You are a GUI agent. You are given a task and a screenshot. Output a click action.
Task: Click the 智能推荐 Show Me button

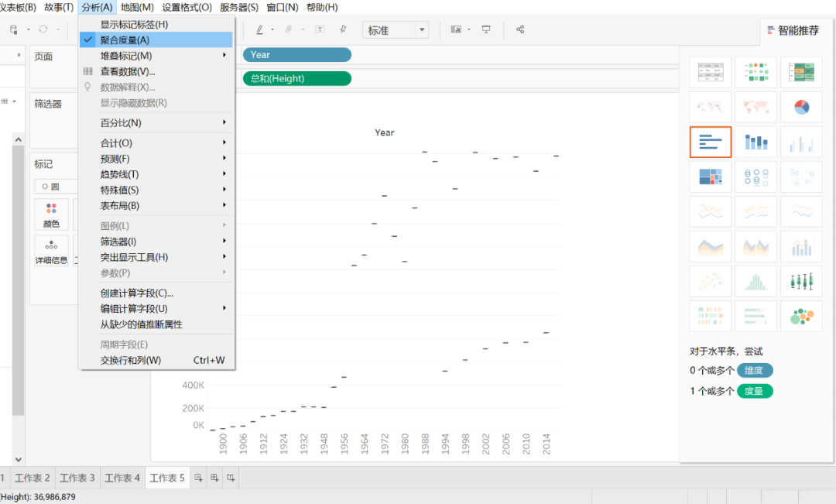tap(793, 30)
